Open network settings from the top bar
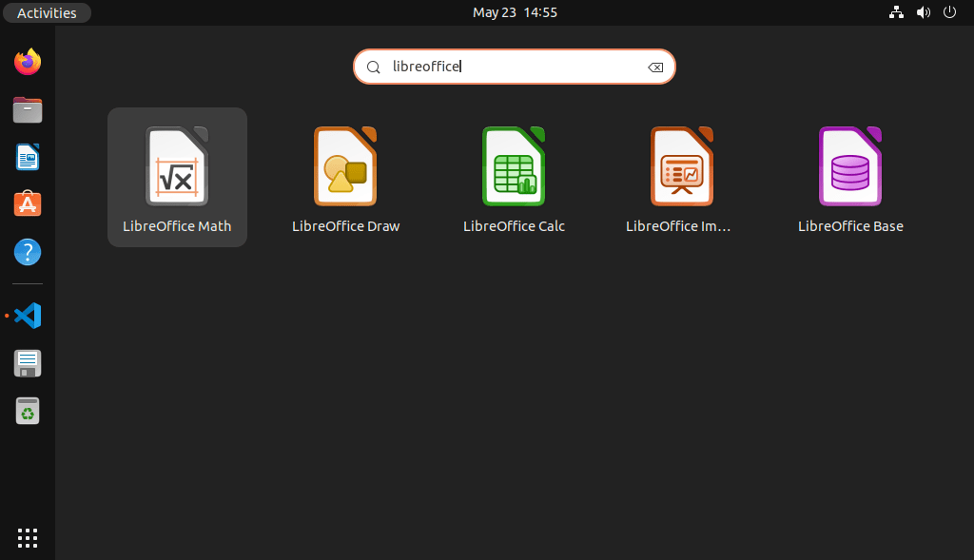The image size is (974, 560). coord(895,12)
